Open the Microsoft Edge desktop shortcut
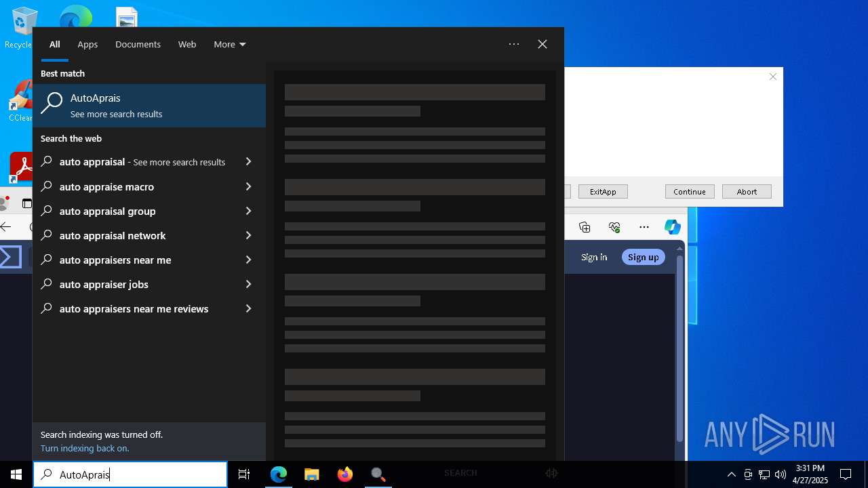Screen dimensions: 868x488 point(75,16)
